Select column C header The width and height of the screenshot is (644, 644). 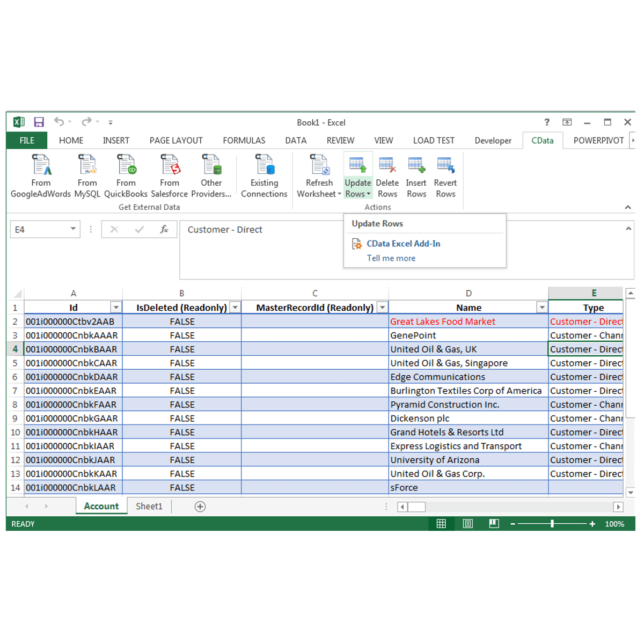(315, 293)
